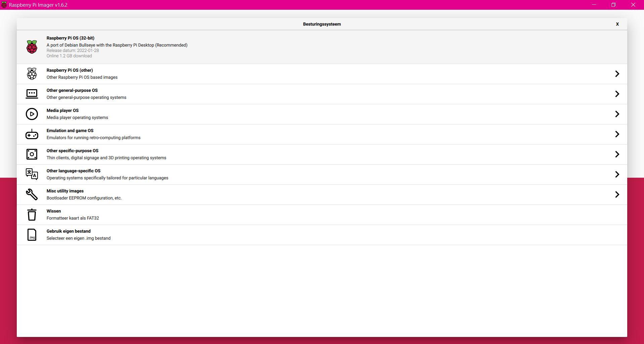Choose the Raspberry Pi OS (other) title
The height and width of the screenshot is (344, 644).
[70, 70]
